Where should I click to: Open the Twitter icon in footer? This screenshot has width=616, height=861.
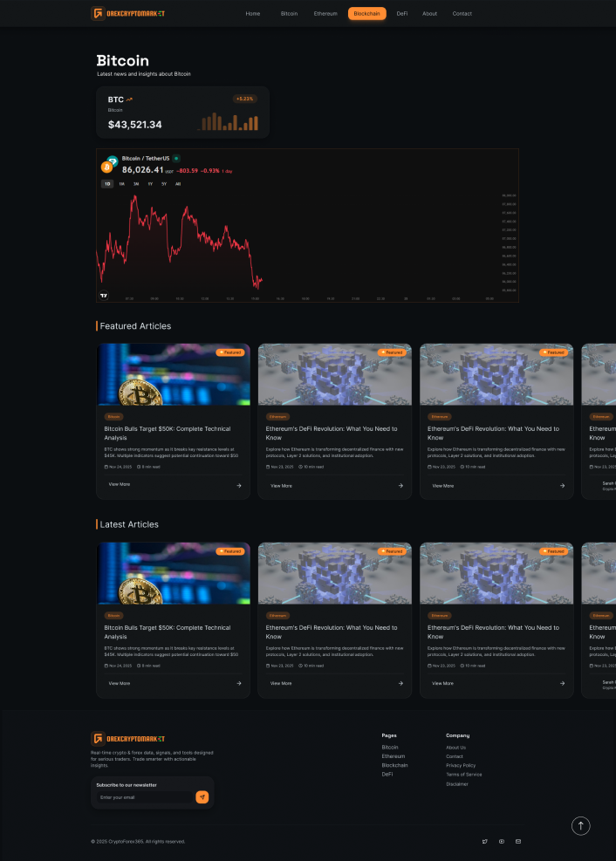tap(485, 841)
